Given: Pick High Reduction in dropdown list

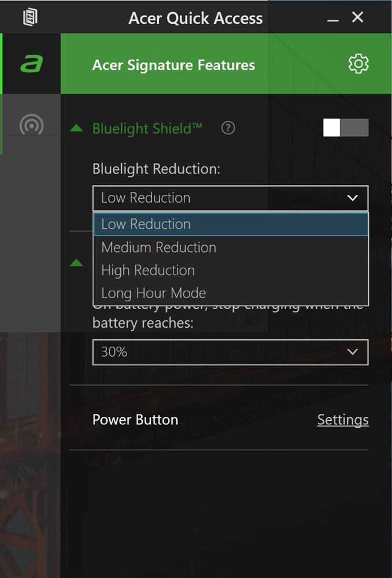Looking at the screenshot, I should (x=231, y=270).
